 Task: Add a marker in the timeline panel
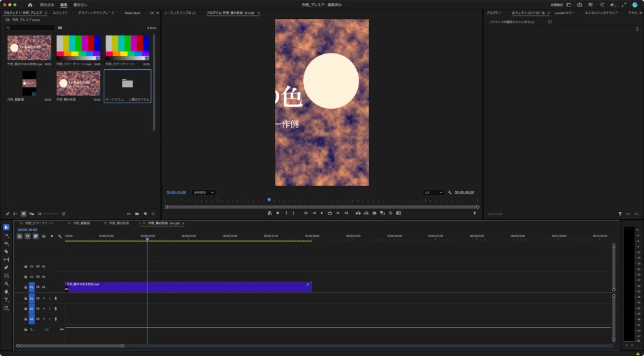[52, 236]
